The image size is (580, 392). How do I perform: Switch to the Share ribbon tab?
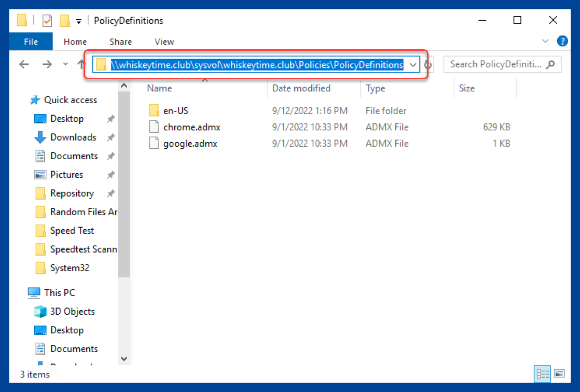[x=120, y=42]
